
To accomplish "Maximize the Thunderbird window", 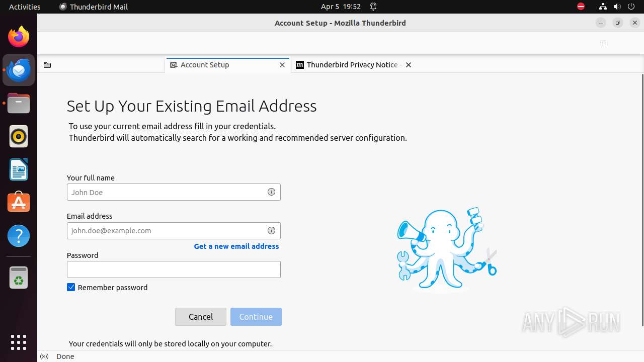I will (618, 23).
